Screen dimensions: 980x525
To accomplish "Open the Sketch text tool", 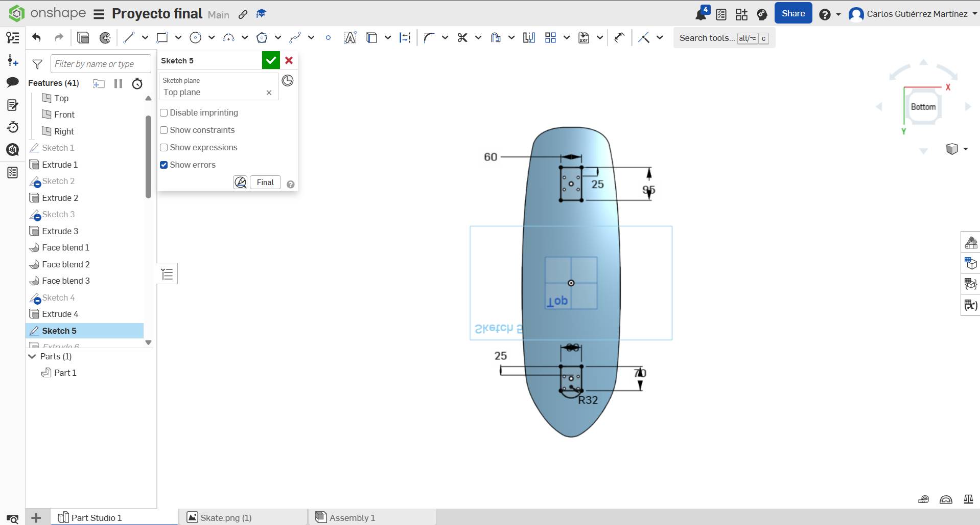I will pyautogui.click(x=350, y=37).
